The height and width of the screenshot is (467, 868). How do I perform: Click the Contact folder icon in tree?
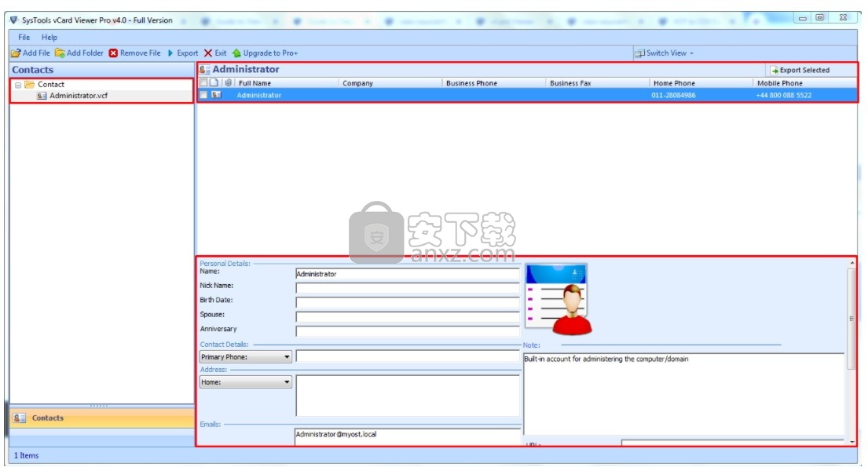(29, 85)
